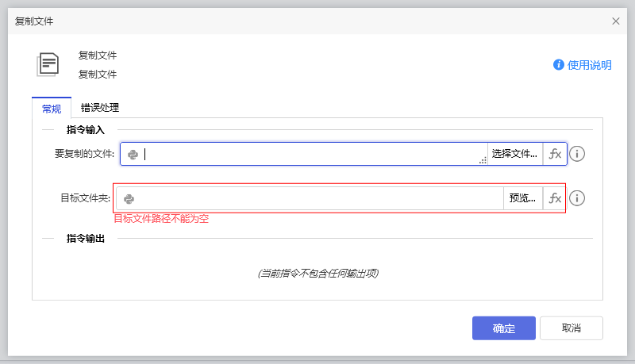Viewport: 635px width, 364px height.
Task: Close the 复制文件 dialog window
Action: click(616, 21)
